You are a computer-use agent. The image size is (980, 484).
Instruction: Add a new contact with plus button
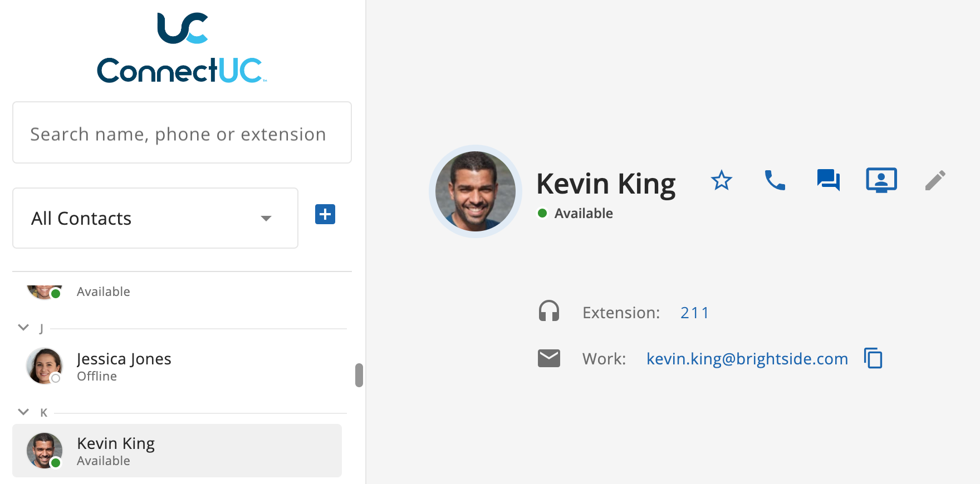[325, 214]
